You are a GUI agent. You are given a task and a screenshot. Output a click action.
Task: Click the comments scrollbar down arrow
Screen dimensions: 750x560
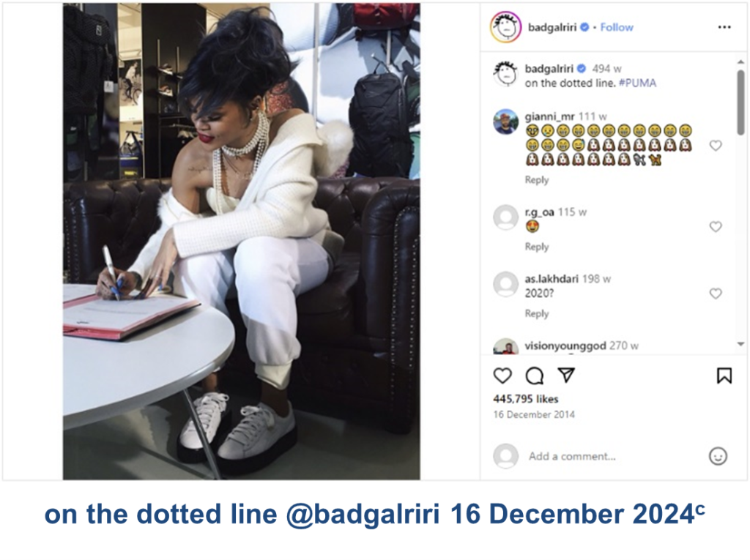(740, 344)
